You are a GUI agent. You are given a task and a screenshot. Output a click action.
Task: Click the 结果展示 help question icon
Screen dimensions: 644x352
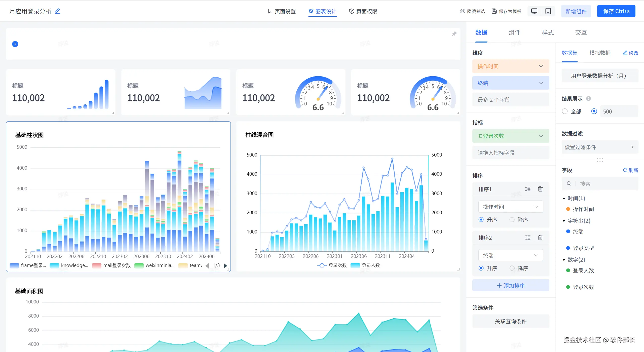[588, 99]
